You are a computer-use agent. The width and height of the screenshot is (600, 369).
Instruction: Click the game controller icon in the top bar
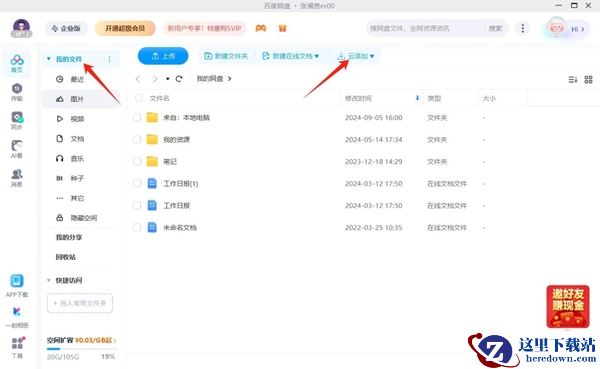pyautogui.click(x=261, y=28)
